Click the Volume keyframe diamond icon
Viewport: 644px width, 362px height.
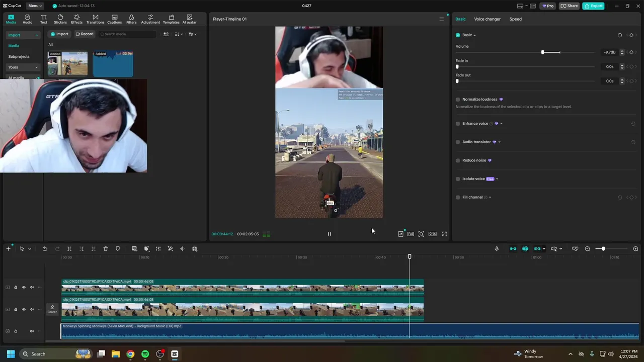pos(631,52)
